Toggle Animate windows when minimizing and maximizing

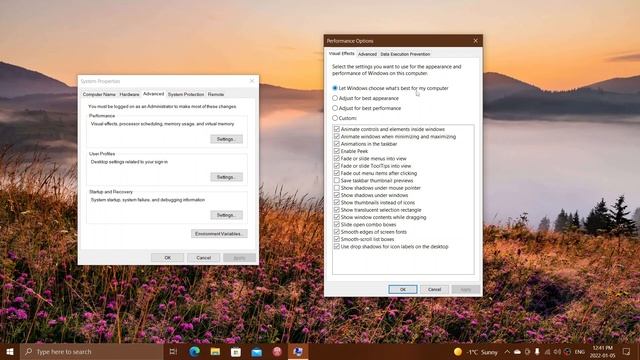click(x=337, y=136)
